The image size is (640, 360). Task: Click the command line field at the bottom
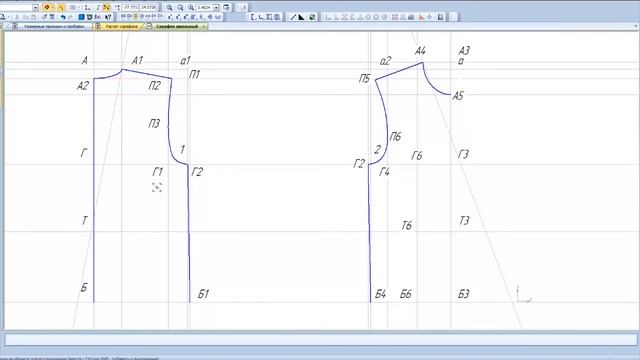320,340
